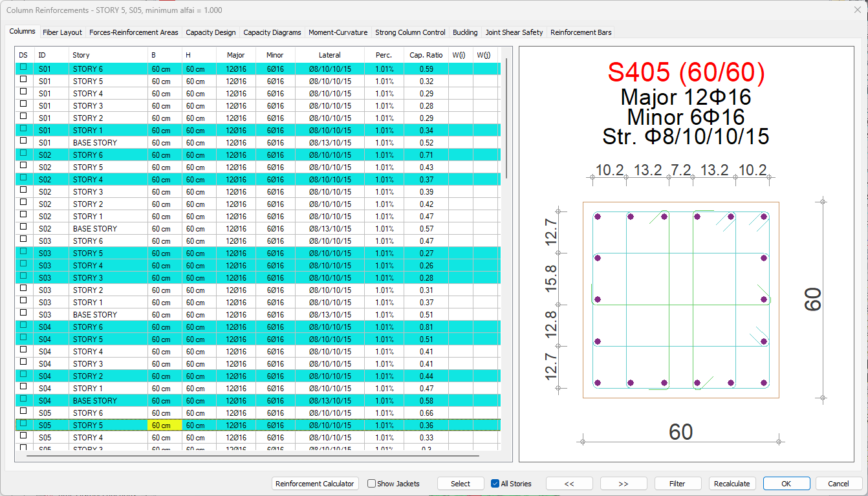
Task: Open the Reinforcement Calculator
Action: click(x=315, y=484)
